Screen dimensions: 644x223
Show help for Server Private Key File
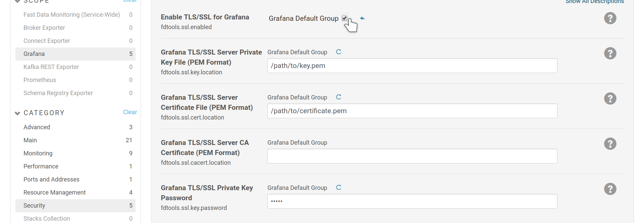(610, 53)
